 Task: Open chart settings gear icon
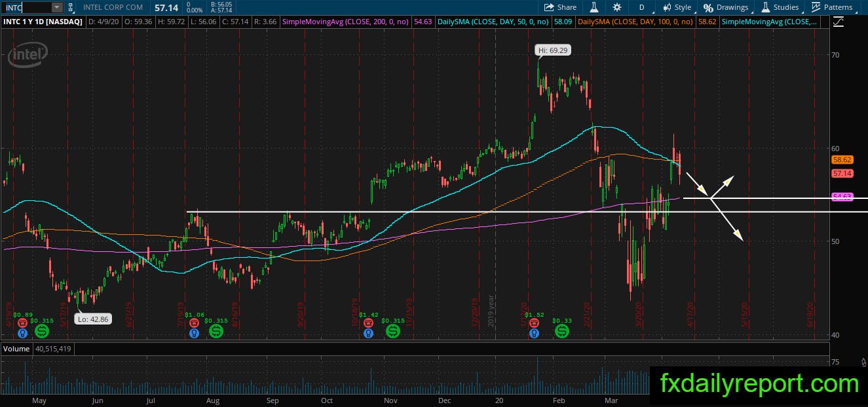coord(617,7)
